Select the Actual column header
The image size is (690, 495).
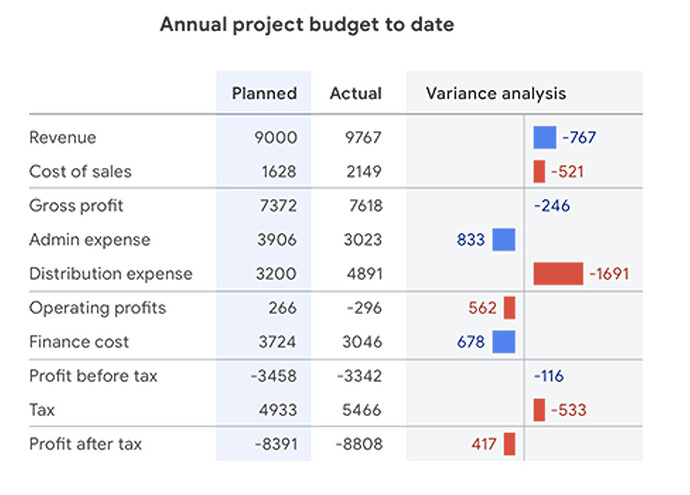pyautogui.click(x=355, y=94)
